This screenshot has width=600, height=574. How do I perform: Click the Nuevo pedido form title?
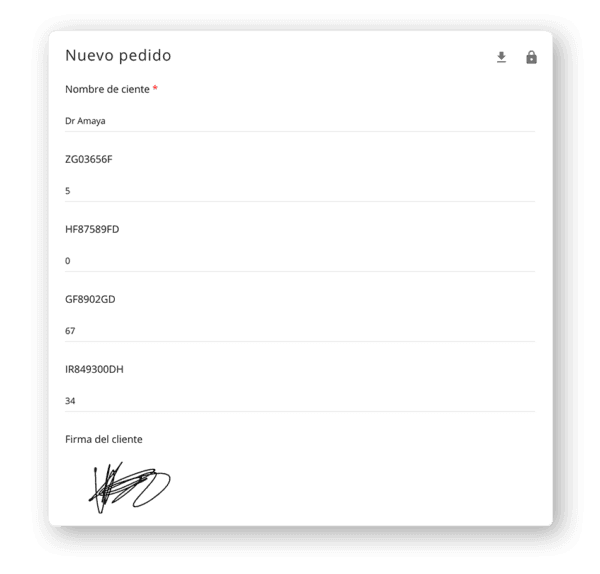click(118, 55)
